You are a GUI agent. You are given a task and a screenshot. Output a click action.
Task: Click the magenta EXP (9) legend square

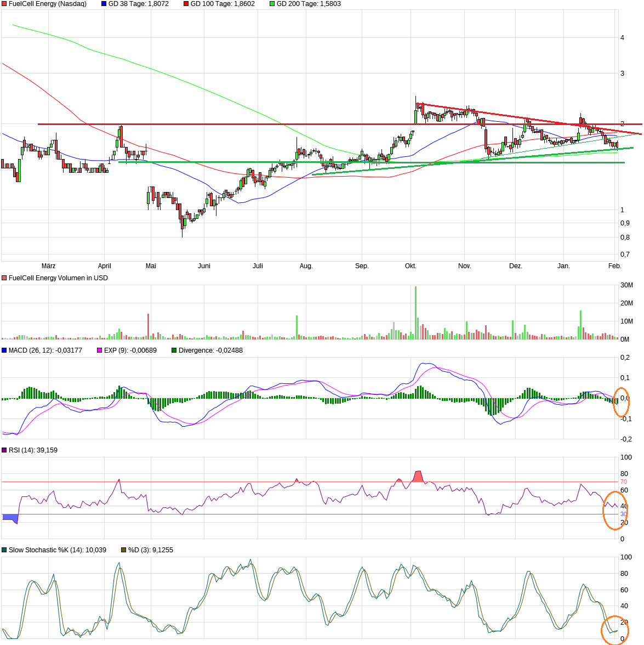pos(100,350)
